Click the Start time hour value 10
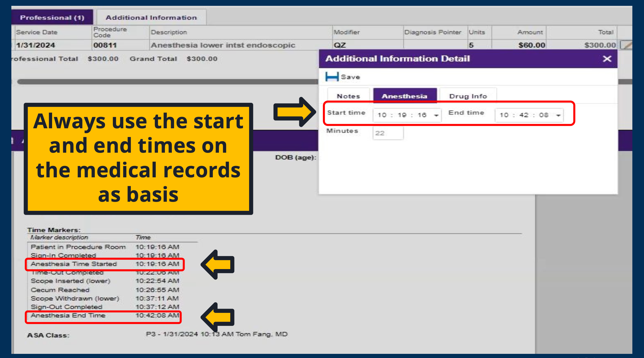 point(382,115)
